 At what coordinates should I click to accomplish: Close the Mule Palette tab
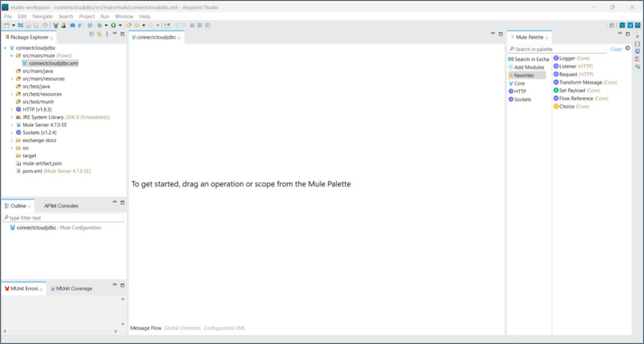point(546,38)
